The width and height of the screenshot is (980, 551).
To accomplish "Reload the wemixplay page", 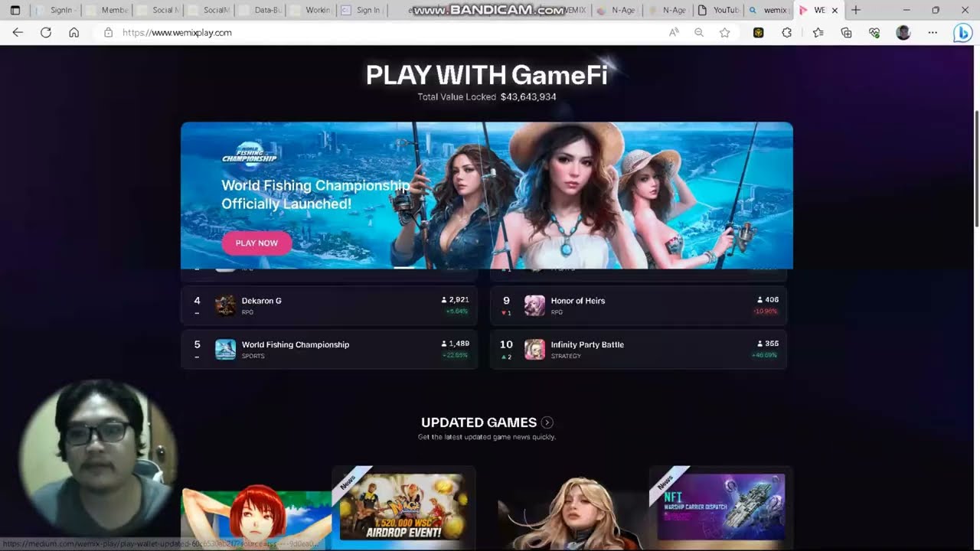I will pos(46,33).
